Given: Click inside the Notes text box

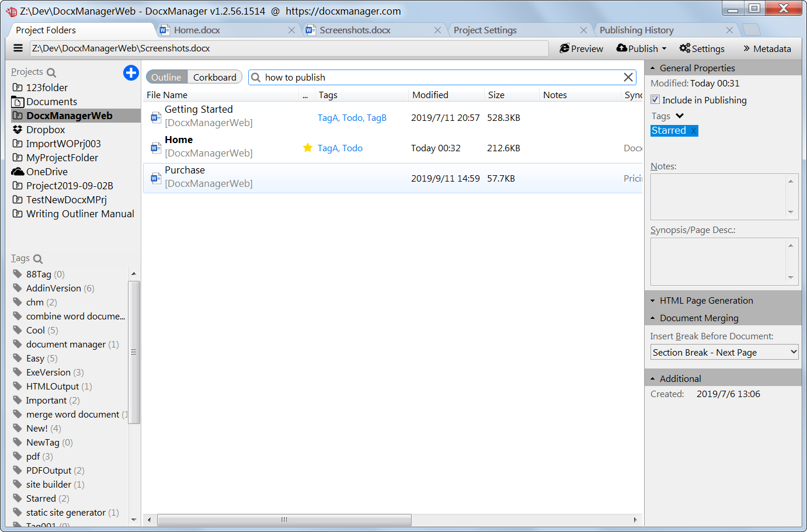Looking at the screenshot, I should (x=718, y=197).
